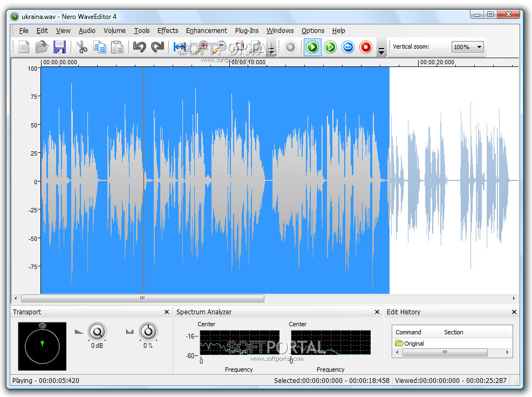Screen dimensions: 532x397
Task: Click the Selected time range status text
Action: point(331,380)
